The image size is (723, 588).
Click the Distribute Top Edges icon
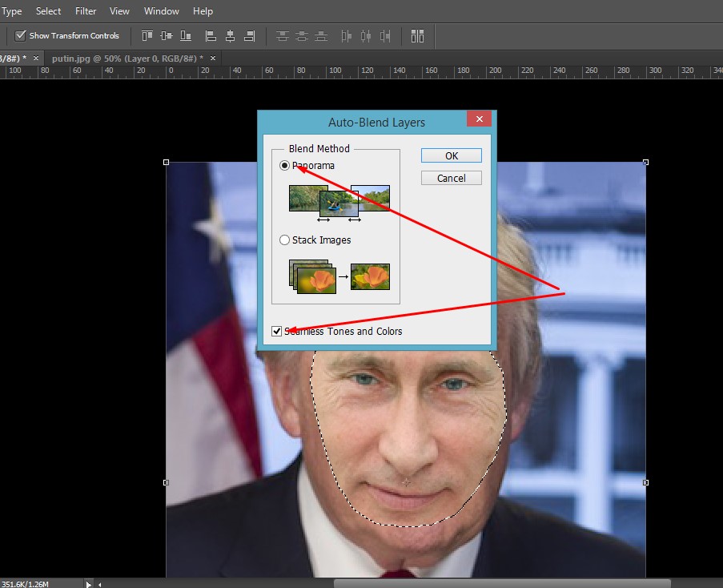pos(282,35)
